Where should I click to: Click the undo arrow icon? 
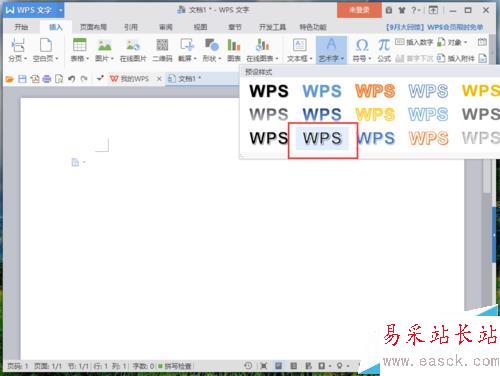coord(71,79)
